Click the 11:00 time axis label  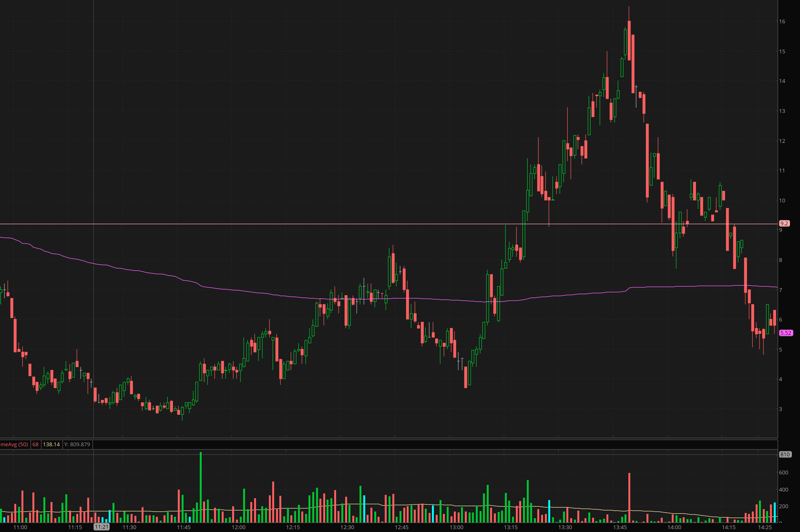[x=20, y=527]
